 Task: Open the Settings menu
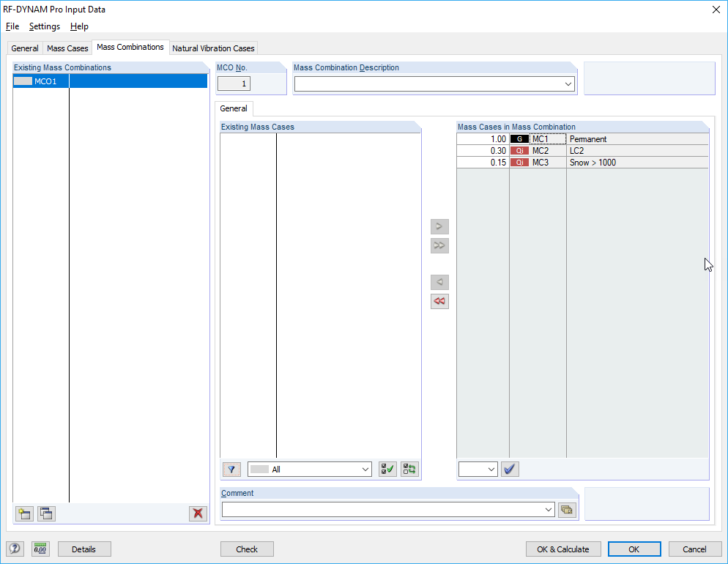pos(44,26)
